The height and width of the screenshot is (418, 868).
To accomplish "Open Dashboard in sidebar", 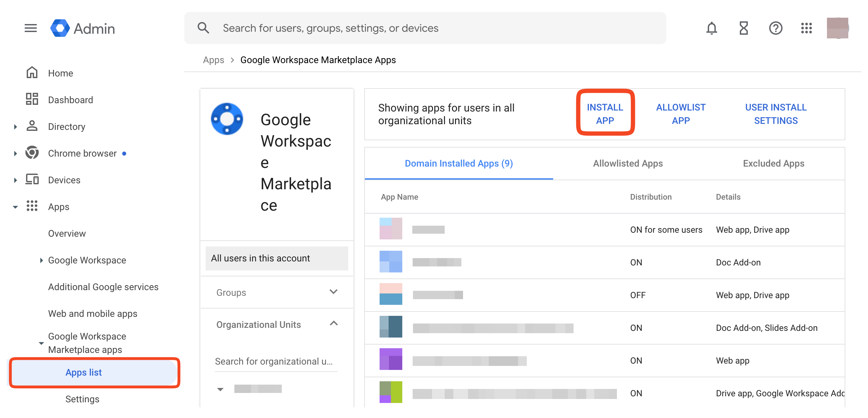I will pyautogui.click(x=70, y=100).
